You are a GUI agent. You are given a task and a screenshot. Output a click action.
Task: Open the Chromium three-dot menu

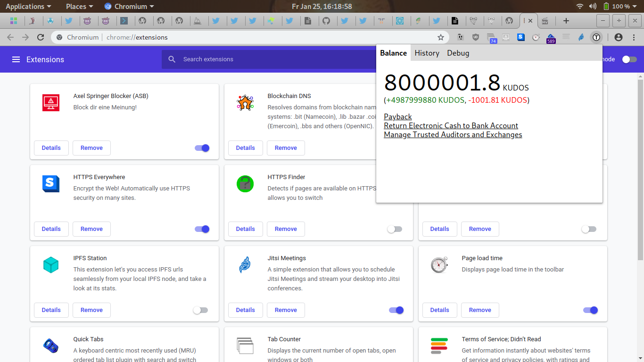coord(634,37)
